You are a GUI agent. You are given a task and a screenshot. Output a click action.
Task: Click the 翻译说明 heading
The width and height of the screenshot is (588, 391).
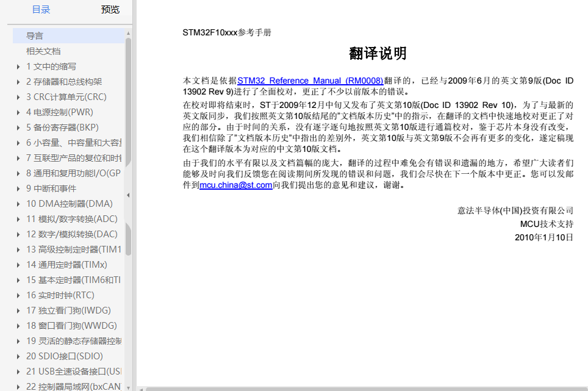pos(378,53)
